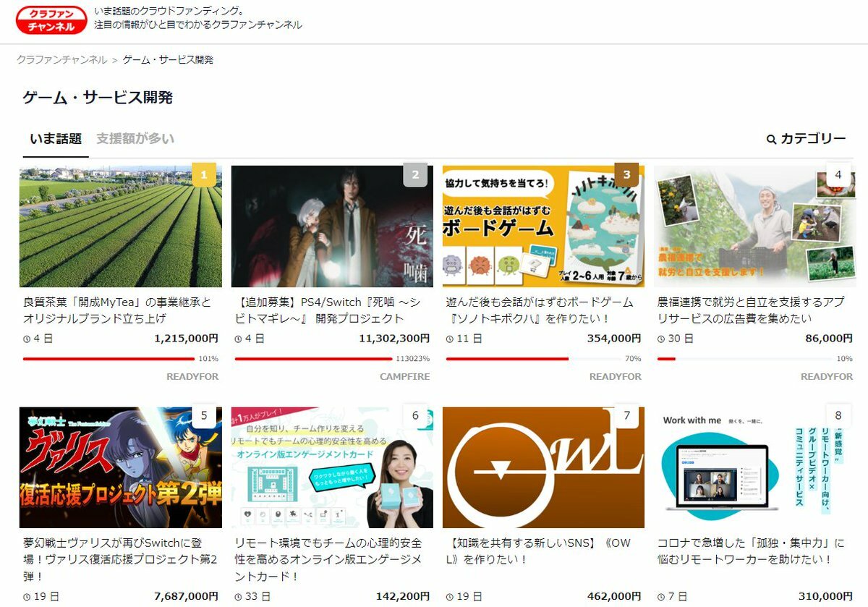
Task: Click the いま話題のクラウドファンディング tagline text
Action: [169, 12]
